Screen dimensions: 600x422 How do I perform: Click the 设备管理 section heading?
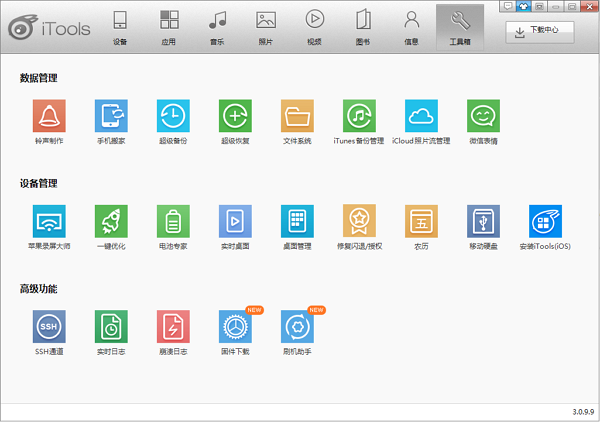pos(38,183)
